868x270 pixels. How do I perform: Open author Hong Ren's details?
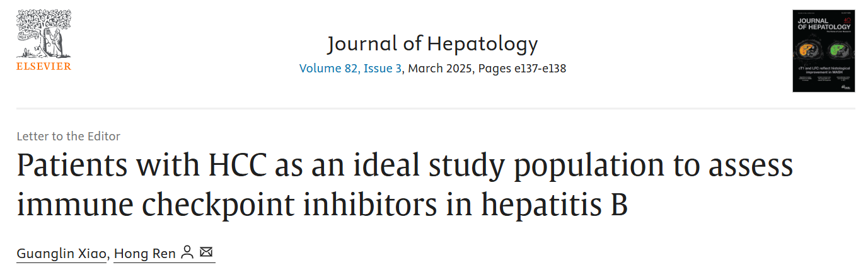pyautogui.click(x=144, y=253)
